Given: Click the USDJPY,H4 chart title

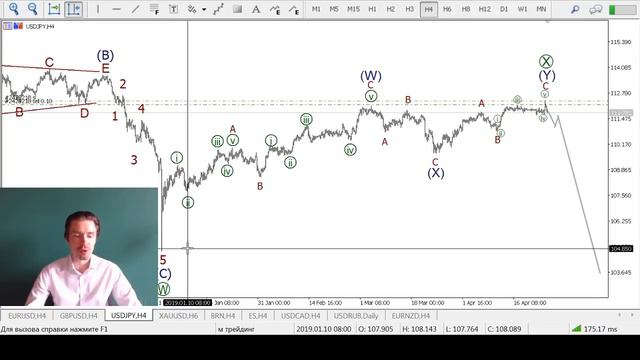Looking at the screenshot, I should point(40,27).
